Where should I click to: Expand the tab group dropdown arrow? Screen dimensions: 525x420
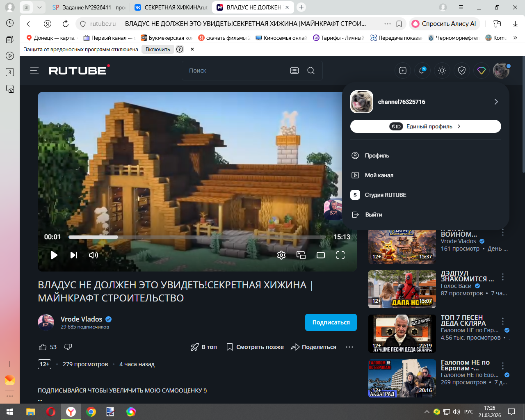[39, 7]
